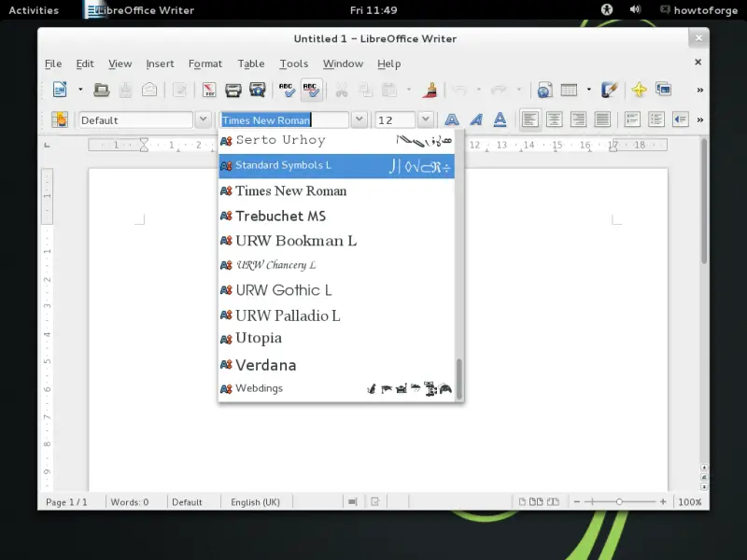Toggle AutoSpellcheck button
This screenshot has height=560, width=747.
tap(312, 90)
